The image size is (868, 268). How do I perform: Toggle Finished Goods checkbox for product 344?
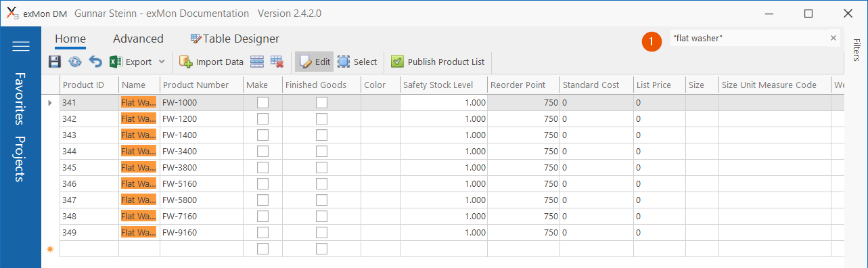[x=321, y=152]
